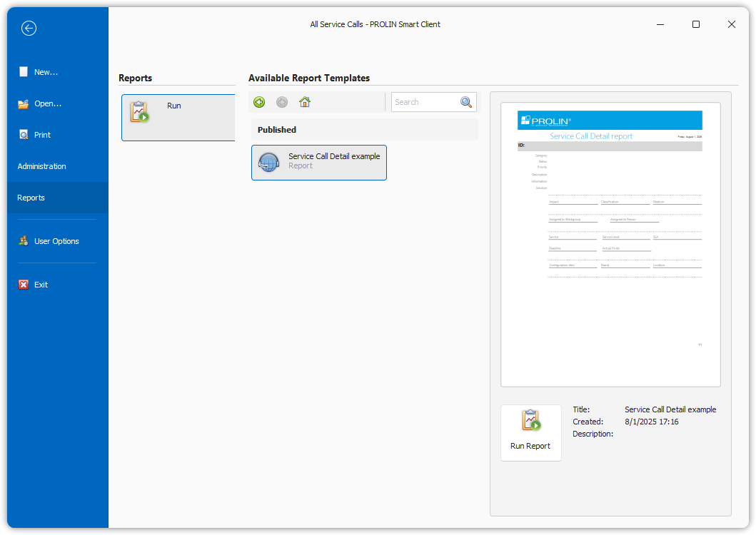
Task: Exit the application via the sidebar
Action: point(41,285)
